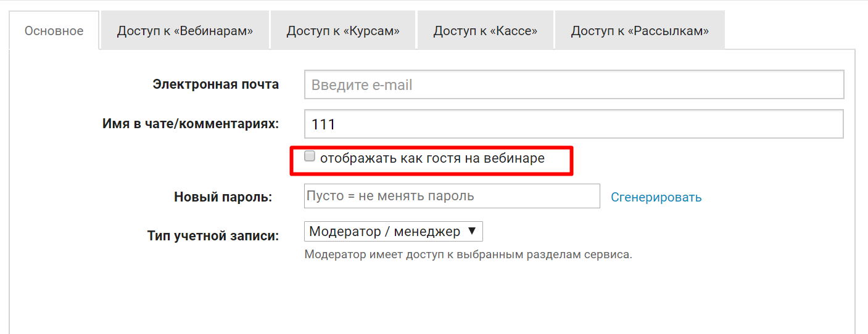Click the «Электронная почта» label
Image resolution: width=868 pixels, height=334 pixels.
click(215, 84)
